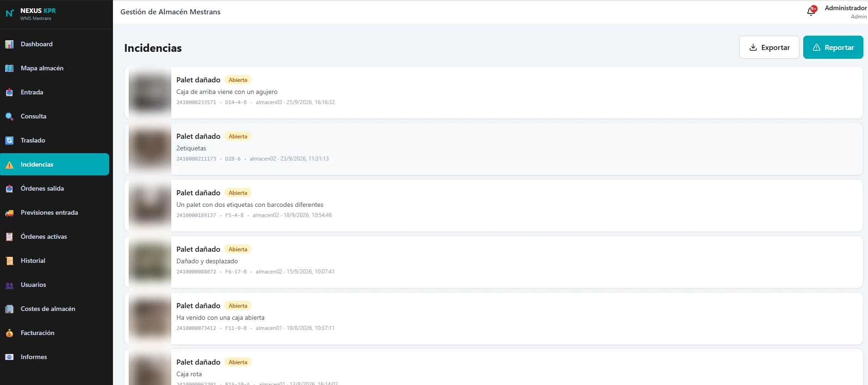The width and height of the screenshot is (868, 385).
Task: Click the Traslado transfer arrows icon
Action: [x=9, y=141]
